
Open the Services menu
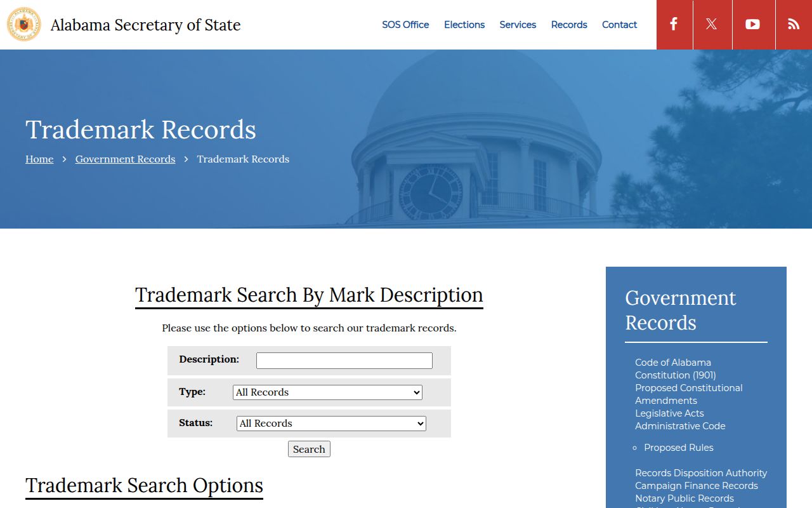point(518,25)
